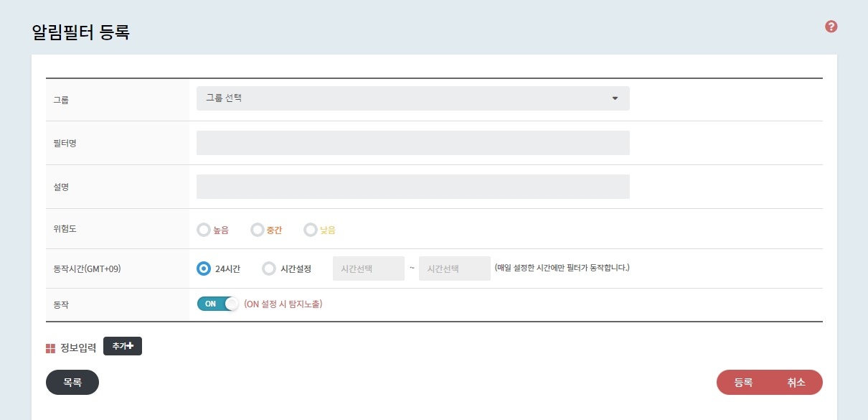
Task: Click the 알림필터 등록 page heading
Action: point(80,32)
